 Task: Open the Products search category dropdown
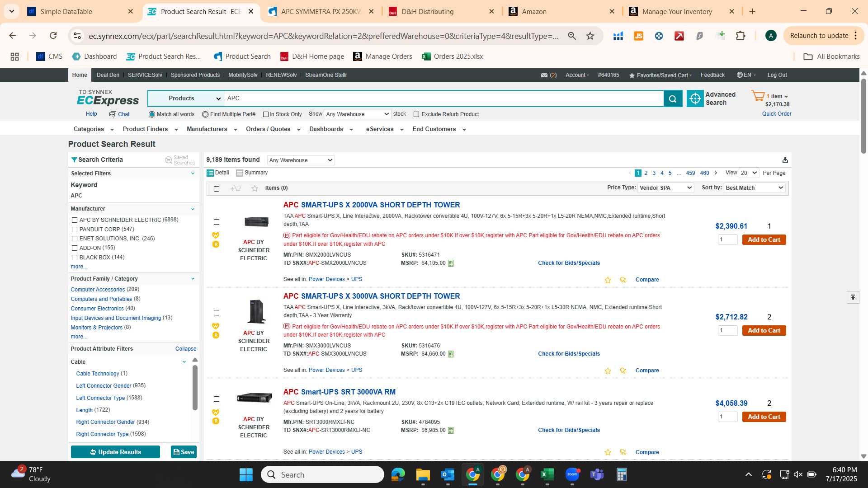pos(186,99)
